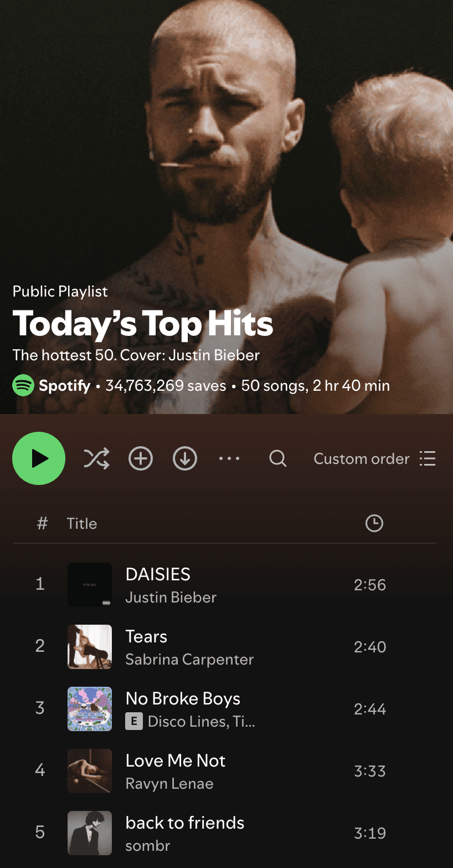The image size is (453, 868).
Task: Toggle the shuffle icon
Action: click(x=96, y=459)
